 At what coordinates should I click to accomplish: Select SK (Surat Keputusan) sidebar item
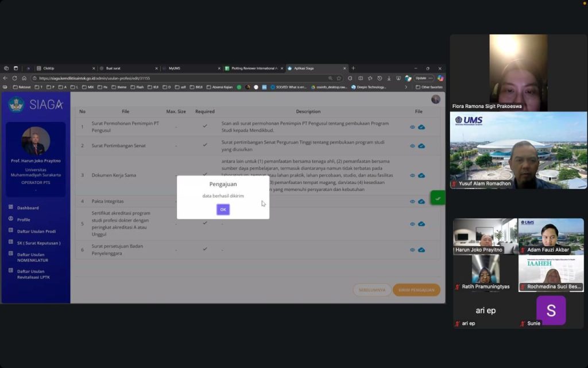coord(38,243)
